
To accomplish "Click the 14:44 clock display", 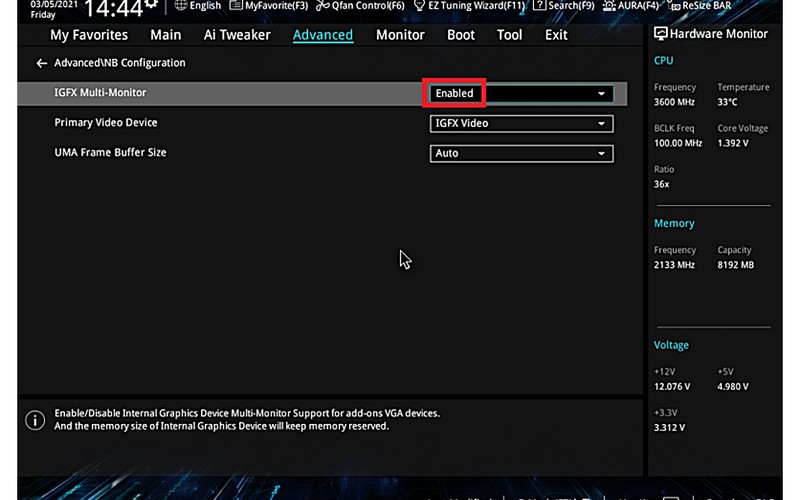I will (113, 9).
